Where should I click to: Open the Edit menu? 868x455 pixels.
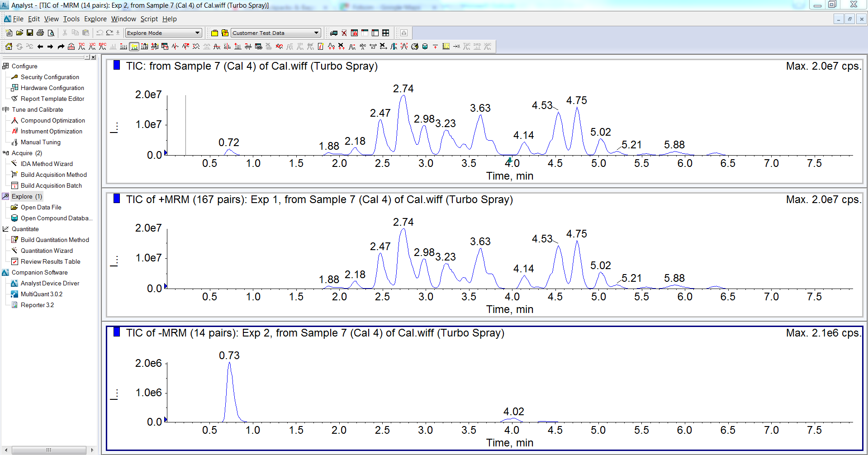(34, 19)
